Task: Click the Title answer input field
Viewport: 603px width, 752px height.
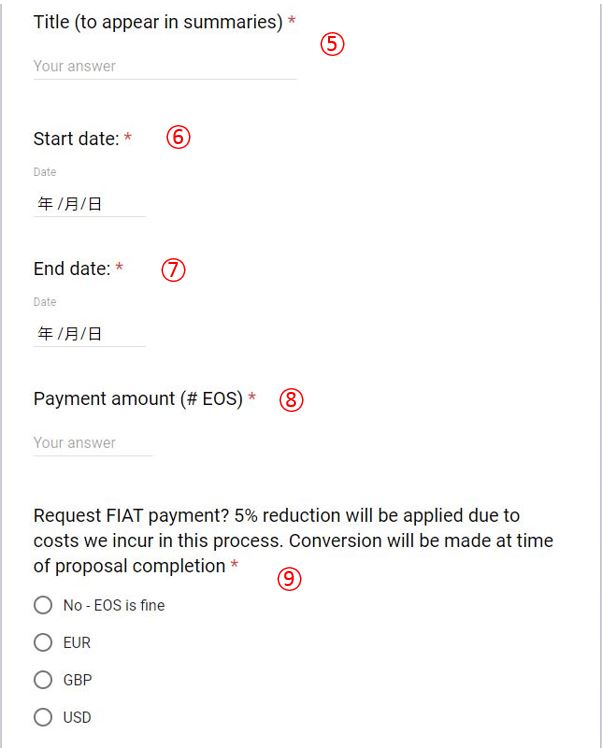Action: click(165, 67)
